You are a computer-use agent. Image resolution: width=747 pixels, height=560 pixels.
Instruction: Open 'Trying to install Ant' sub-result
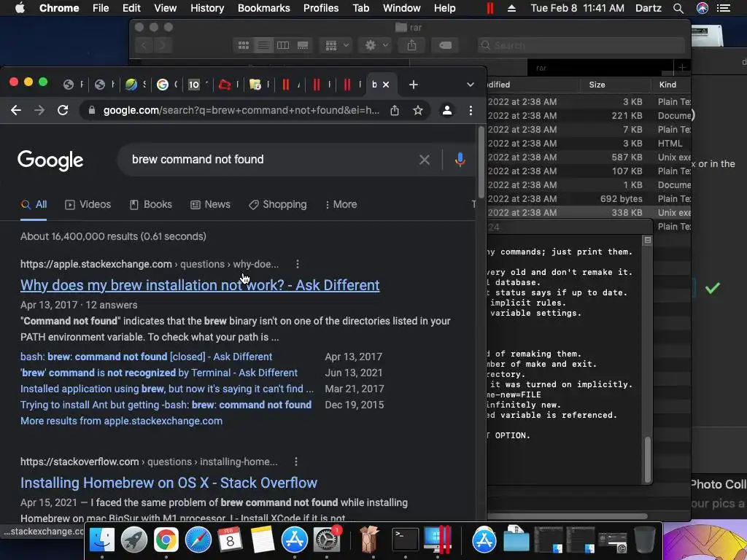pyautogui.click(x=166, y=405)
